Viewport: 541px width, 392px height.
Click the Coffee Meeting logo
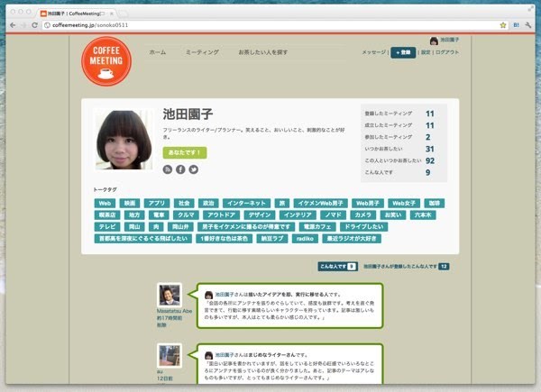click(x=105, y=60)
